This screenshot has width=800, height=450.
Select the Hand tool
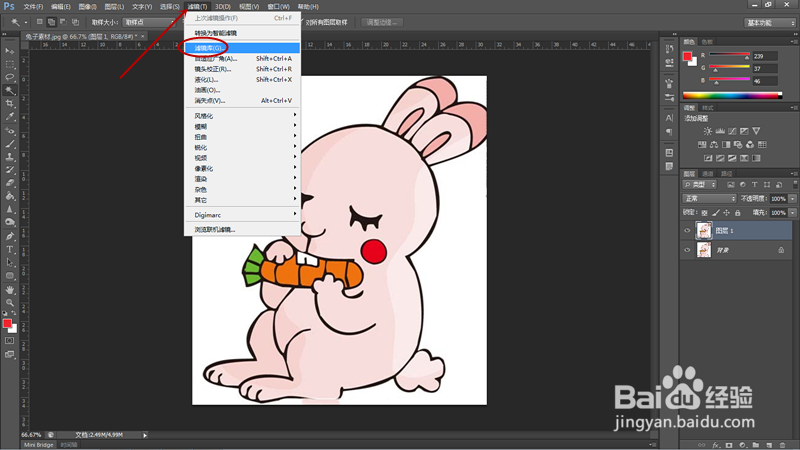pos(10,289)
